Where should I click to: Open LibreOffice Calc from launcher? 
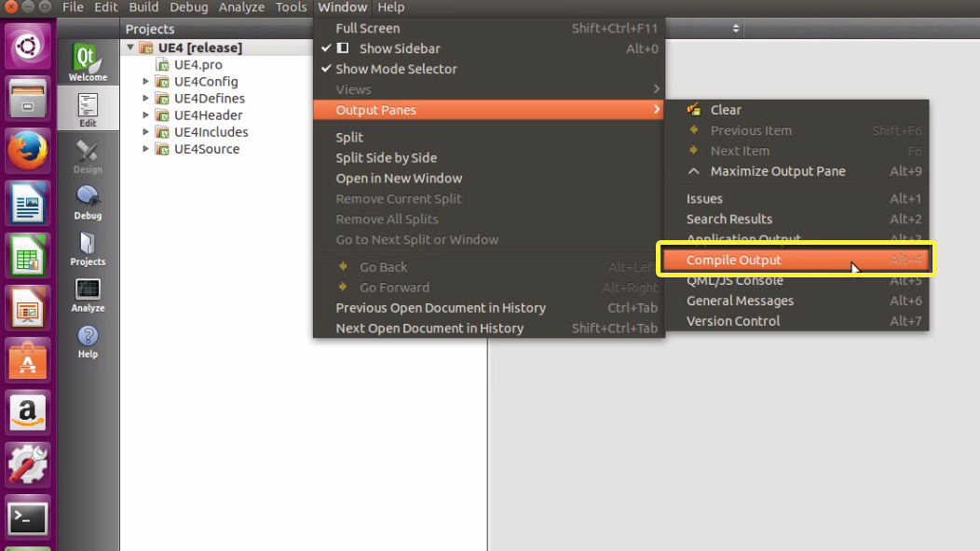(28, 256)
